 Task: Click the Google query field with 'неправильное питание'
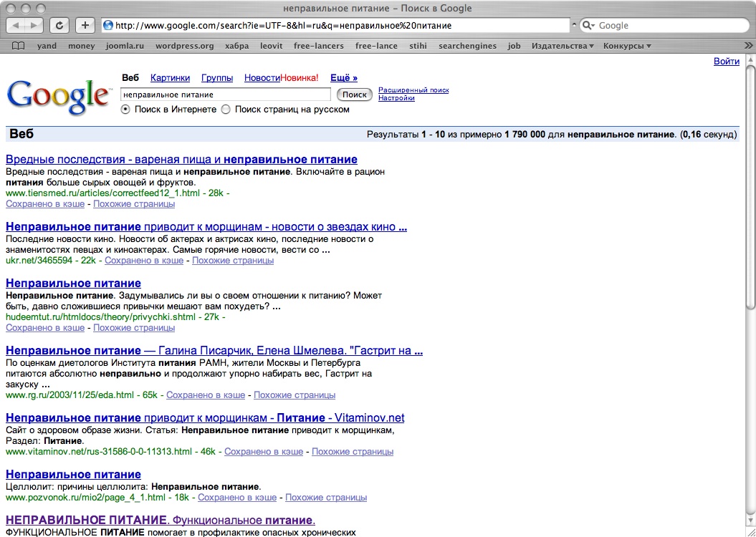tap(226, 95)
